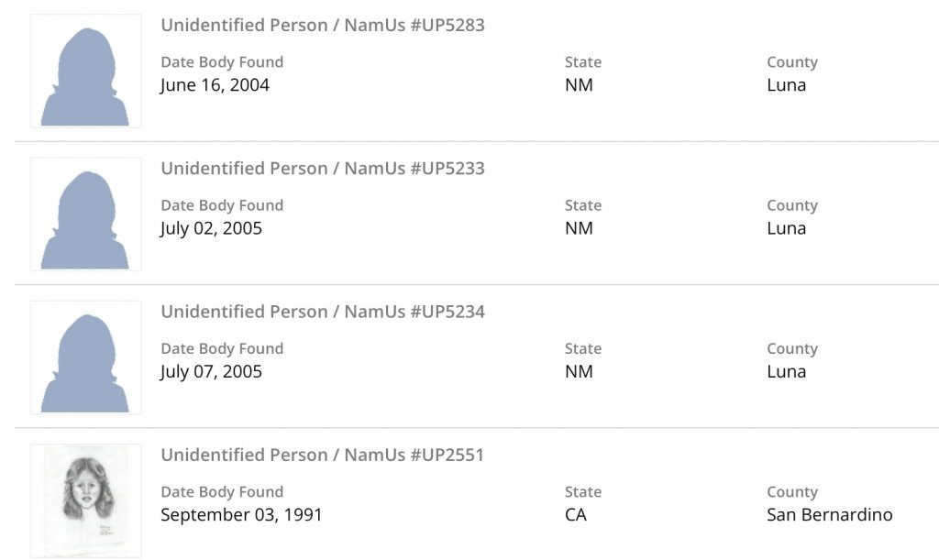The height and width of the screenshot is (560, 939).
Task: Select the CA state value
Action: click(x=576, y=515)
